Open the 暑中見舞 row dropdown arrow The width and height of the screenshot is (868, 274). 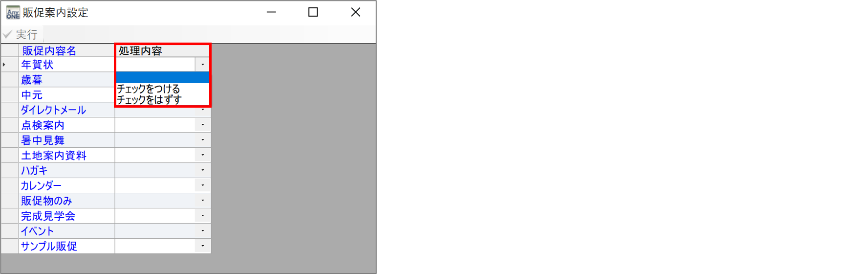click(x=203, y=140)
